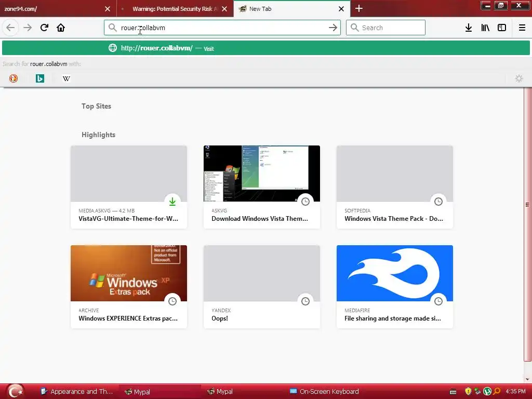Go forward to the next page

[28, 28]
